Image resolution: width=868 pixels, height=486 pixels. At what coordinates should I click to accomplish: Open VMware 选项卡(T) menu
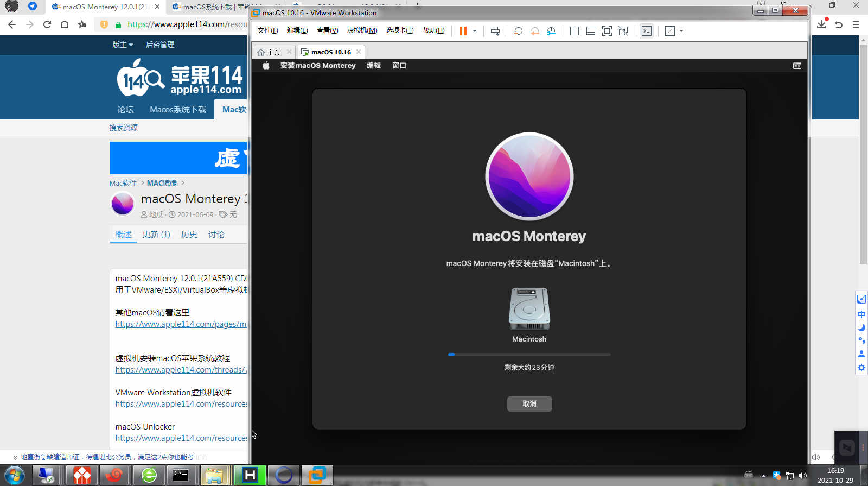click(400, 30)
